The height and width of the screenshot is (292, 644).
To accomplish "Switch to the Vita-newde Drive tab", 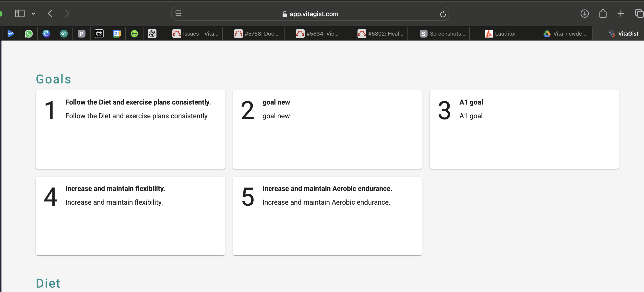I will click(x=565, y=34).
